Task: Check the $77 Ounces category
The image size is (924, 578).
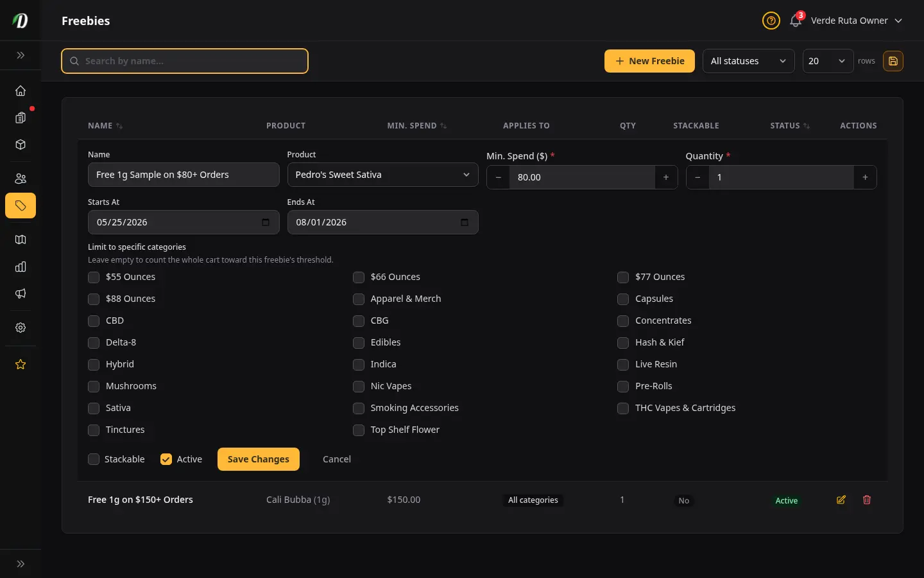Action: click(623, 277)
